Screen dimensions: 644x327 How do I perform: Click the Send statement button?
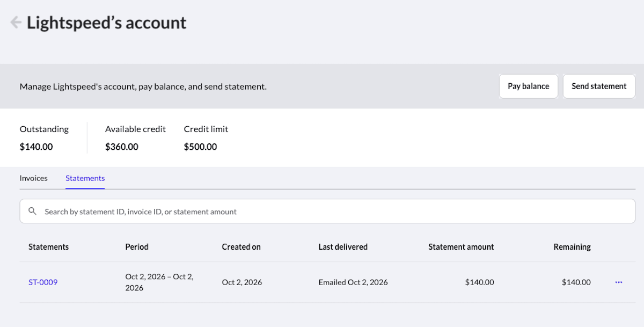click(x=599, y=86)
